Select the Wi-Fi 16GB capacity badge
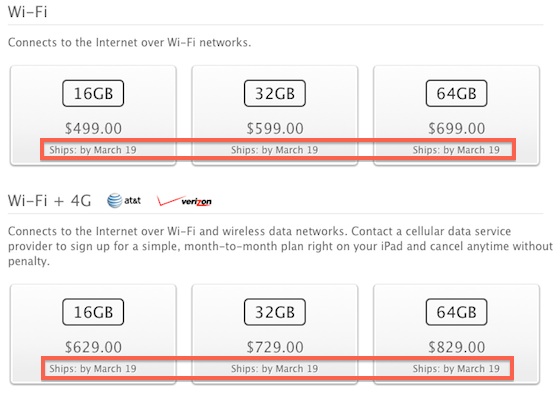Viewport: 560px width, 395px height. click(x=93, y=94)
